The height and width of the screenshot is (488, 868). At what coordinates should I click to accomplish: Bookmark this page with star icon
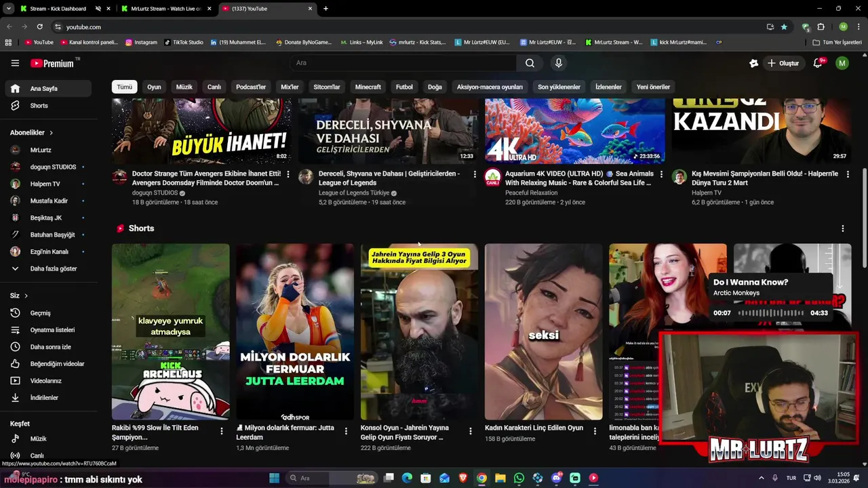click(x=784, y=26)
